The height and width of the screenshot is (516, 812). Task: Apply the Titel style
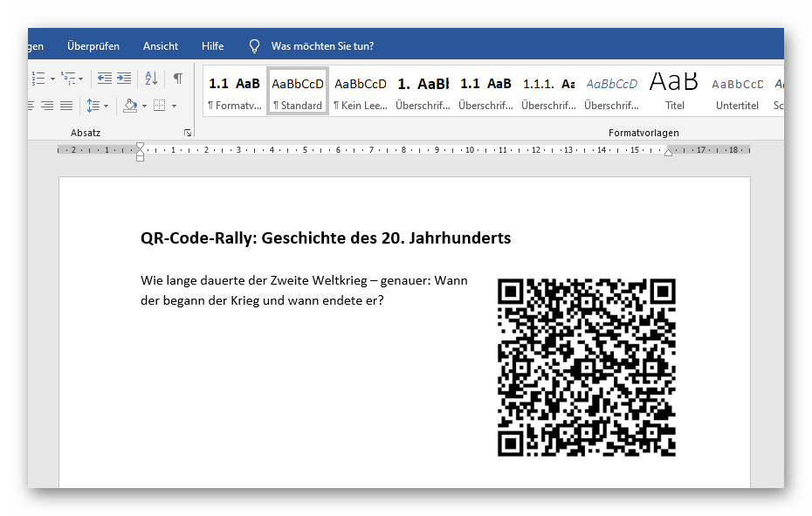[x=674, y=92]
